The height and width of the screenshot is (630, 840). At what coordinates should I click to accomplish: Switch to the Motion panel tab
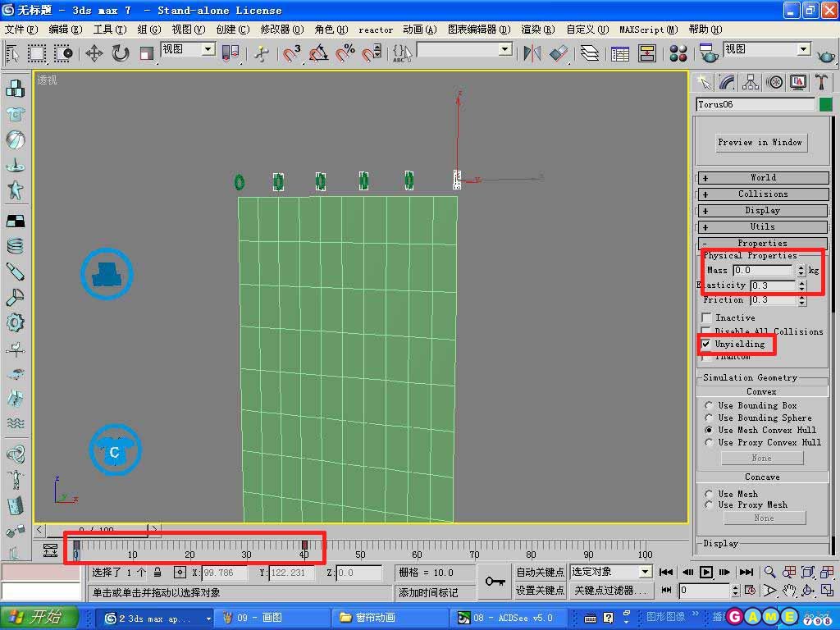point(774,82)
